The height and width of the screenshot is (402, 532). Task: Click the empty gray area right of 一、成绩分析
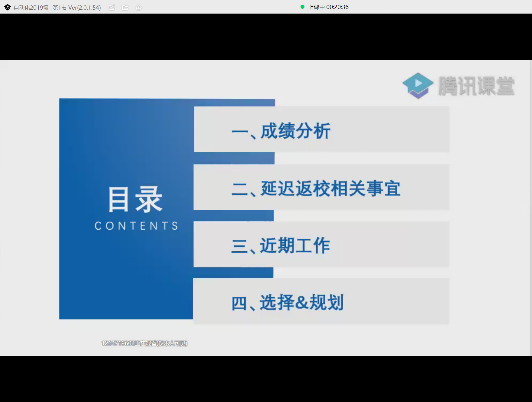pyautogui.click(x=393, y=130)
